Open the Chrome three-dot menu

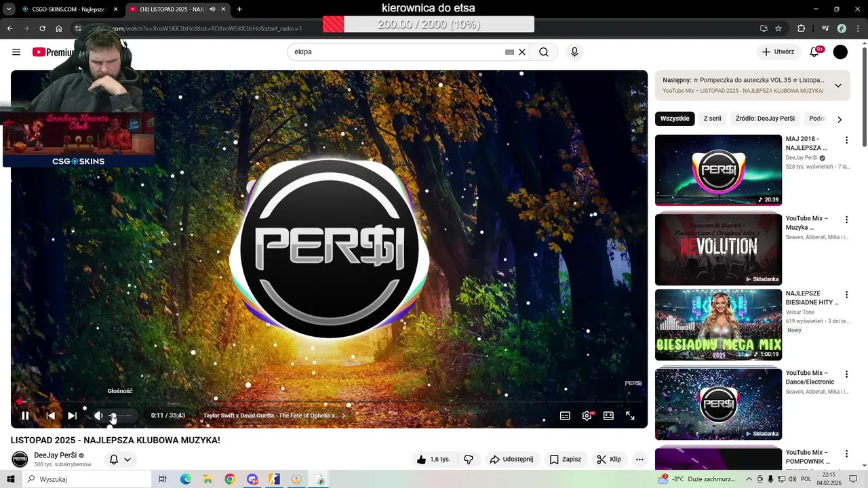coord(858,28)
